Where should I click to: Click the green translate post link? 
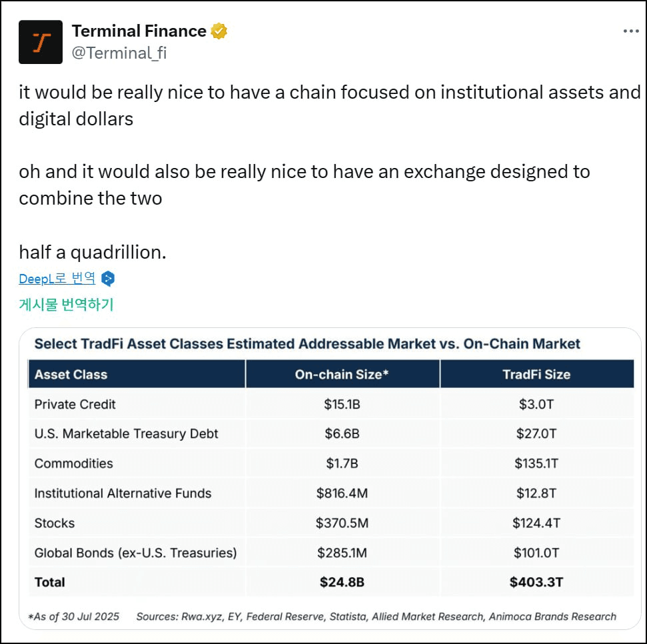(66, 305)
